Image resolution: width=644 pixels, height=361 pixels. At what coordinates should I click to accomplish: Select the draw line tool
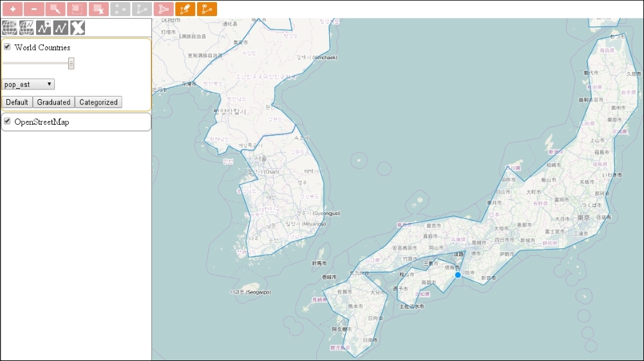pos(142,9)
